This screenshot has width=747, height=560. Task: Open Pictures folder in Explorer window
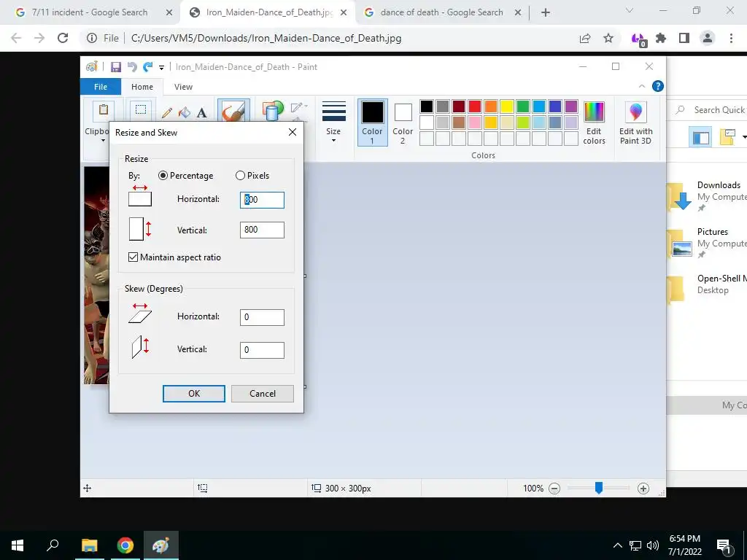(708, 242)
